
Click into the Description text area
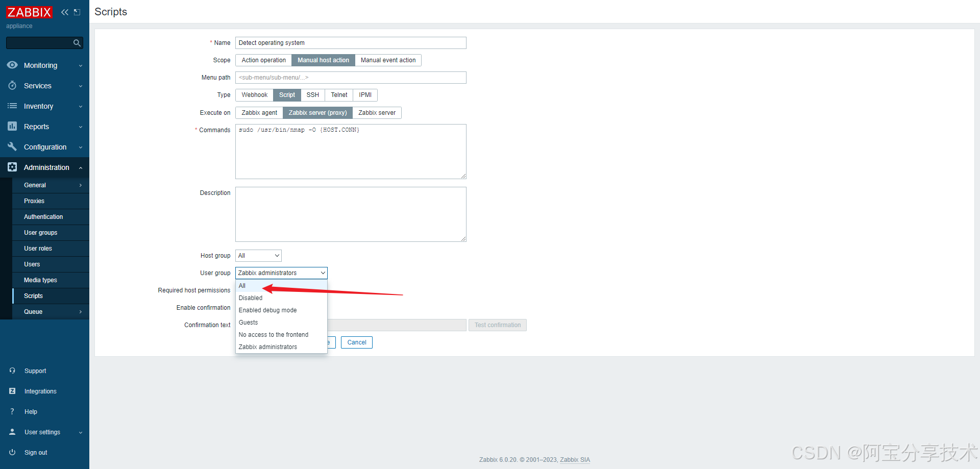coord(351,214)
